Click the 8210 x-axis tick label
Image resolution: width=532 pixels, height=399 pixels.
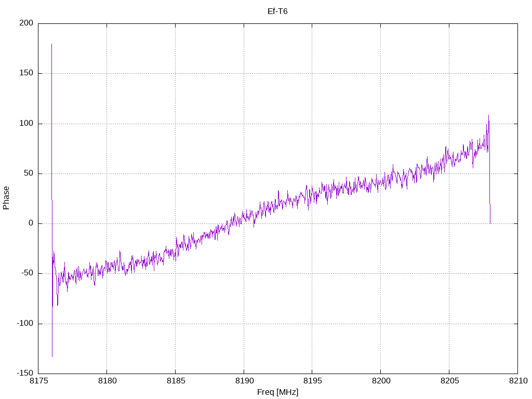point(517,382)
